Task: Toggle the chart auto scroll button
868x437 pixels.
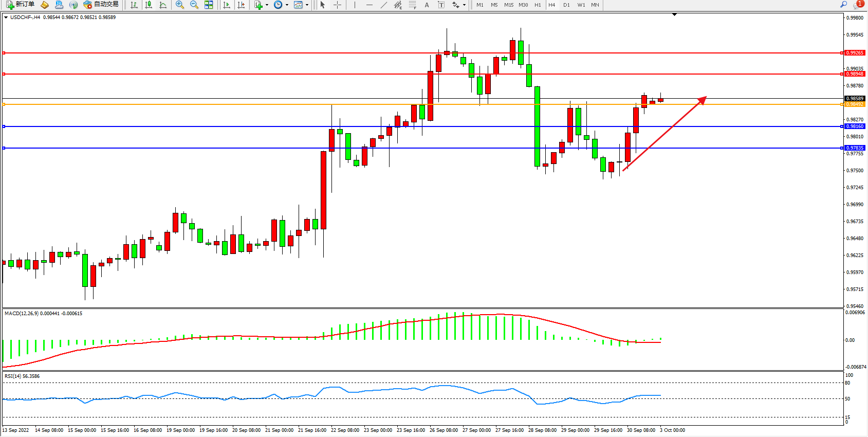Action: [227, 5]
